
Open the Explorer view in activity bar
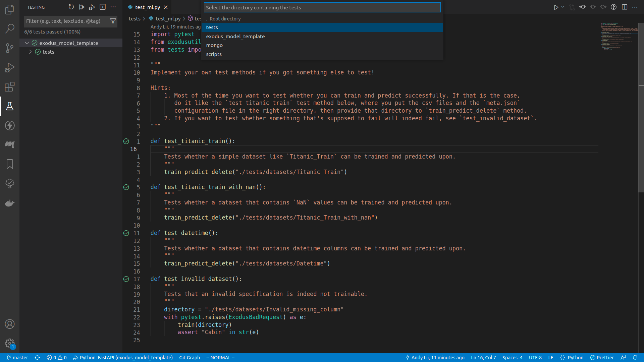click(10, 9)
